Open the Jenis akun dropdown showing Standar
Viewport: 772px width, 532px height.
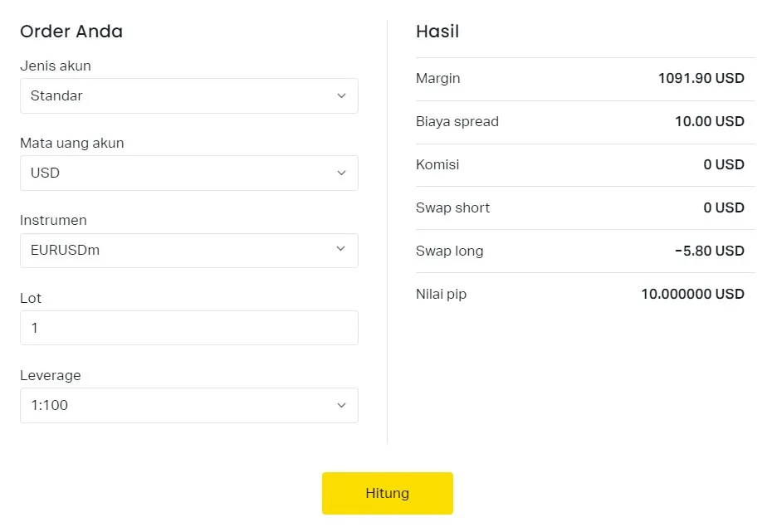[188, 96]
